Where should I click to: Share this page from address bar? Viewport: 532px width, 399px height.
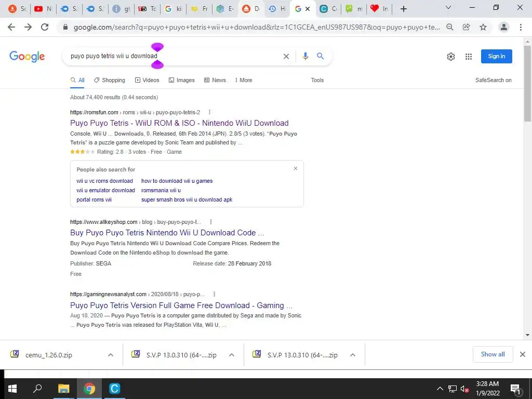[x=467, y=27]
